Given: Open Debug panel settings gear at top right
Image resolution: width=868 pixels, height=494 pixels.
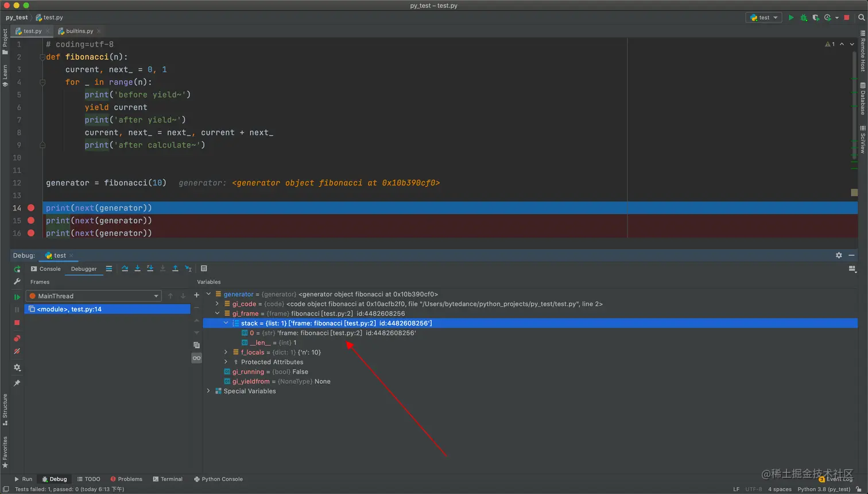Looking at the screenshot, I should coord(839,255).
